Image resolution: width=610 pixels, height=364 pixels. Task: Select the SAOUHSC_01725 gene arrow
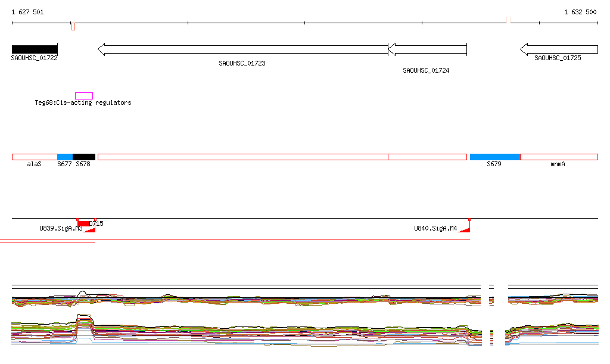point(559,49)
